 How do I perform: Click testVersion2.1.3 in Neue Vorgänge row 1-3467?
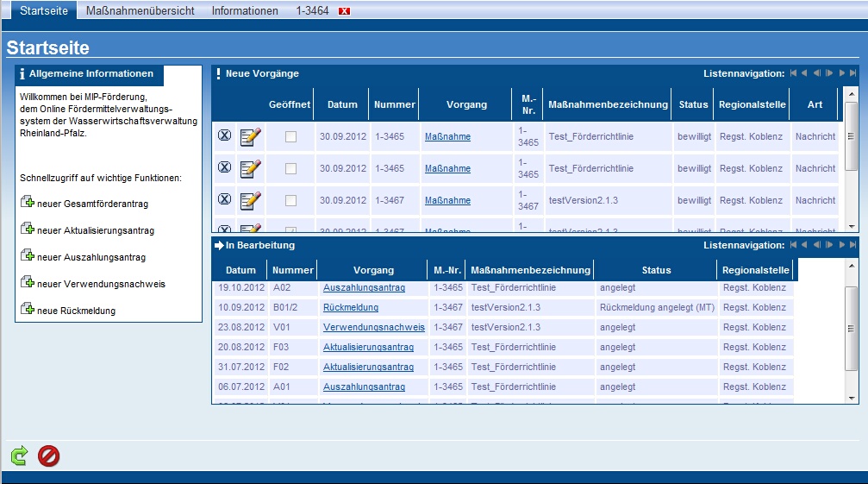(583, 200)
